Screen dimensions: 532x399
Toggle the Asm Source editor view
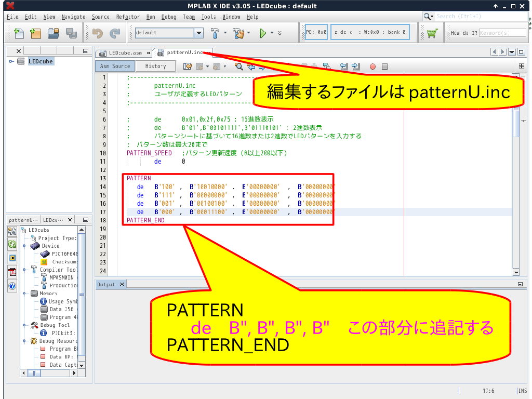click(x=115, y=66)
